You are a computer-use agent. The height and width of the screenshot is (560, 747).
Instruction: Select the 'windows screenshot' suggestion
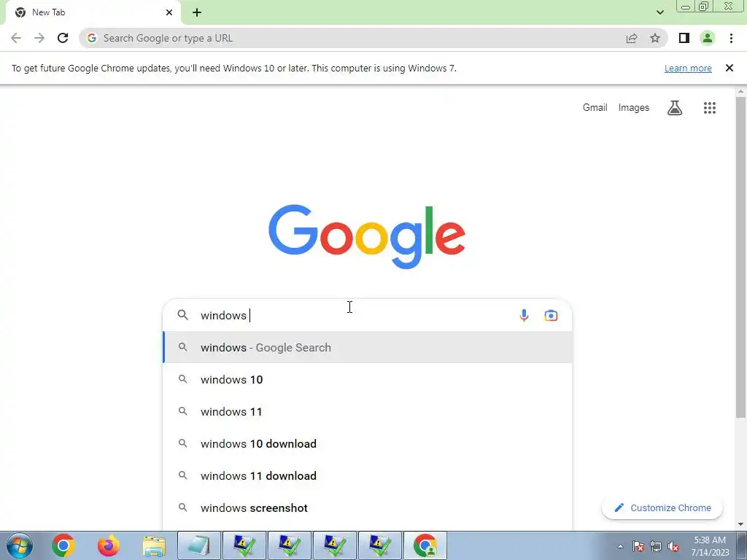[368, 507]
